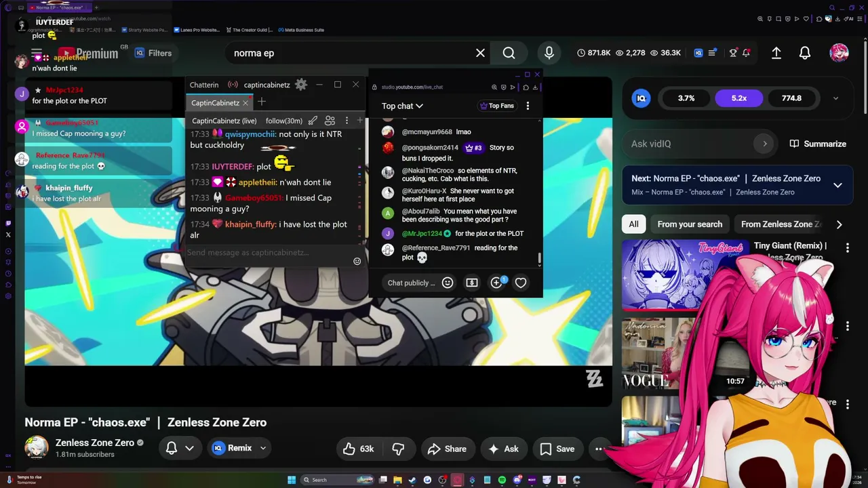This screenshot has height=488, width=868.
Task: Focus the Chat publicly input
Action: 412,283
